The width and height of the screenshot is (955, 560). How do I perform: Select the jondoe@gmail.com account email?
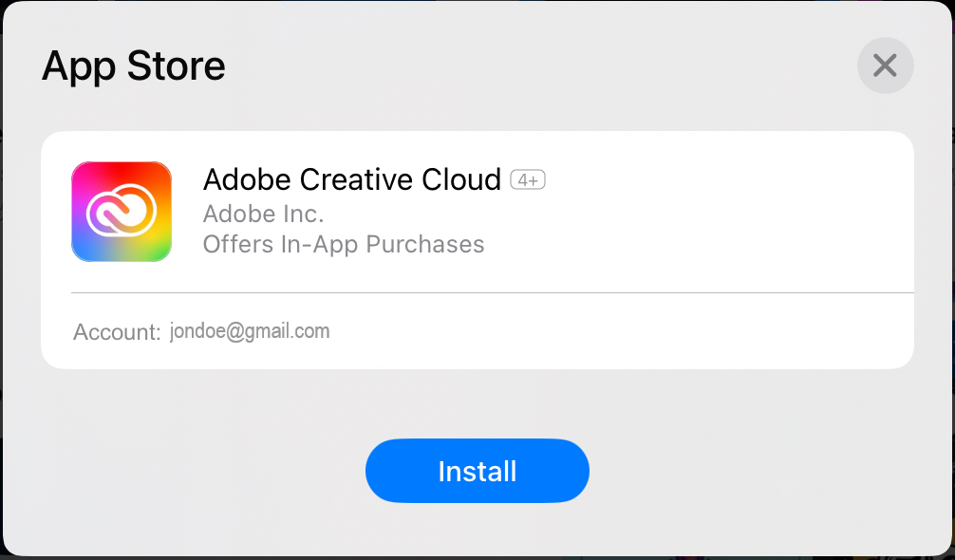[250, 331]
